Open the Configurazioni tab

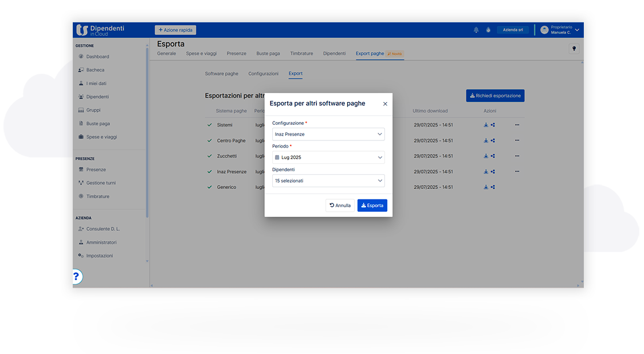(x=263, y=73)
